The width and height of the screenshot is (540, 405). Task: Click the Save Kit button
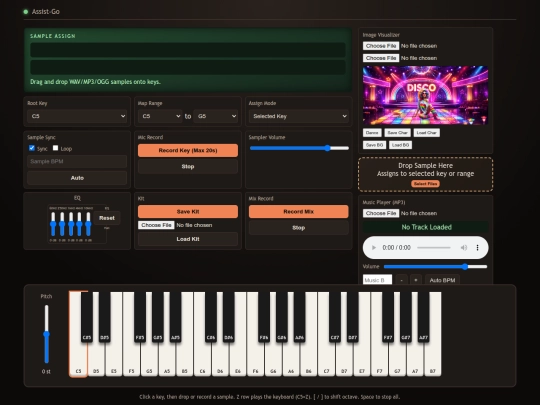(x=188, y=211)
